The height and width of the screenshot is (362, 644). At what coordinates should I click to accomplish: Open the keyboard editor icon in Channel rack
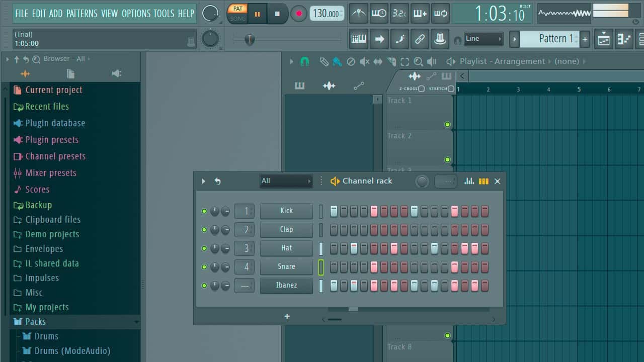[x=484, y=181]
